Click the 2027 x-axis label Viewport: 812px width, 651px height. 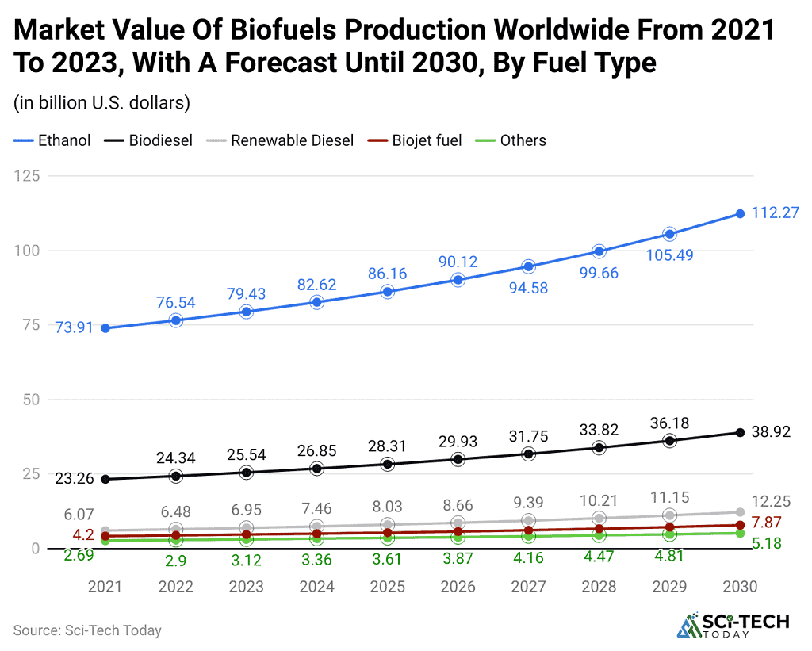528,586
